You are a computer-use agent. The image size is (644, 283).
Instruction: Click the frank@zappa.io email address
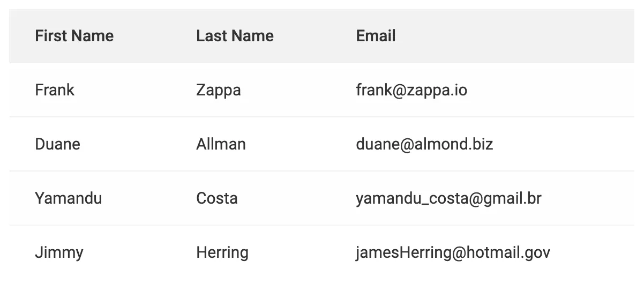411,90
